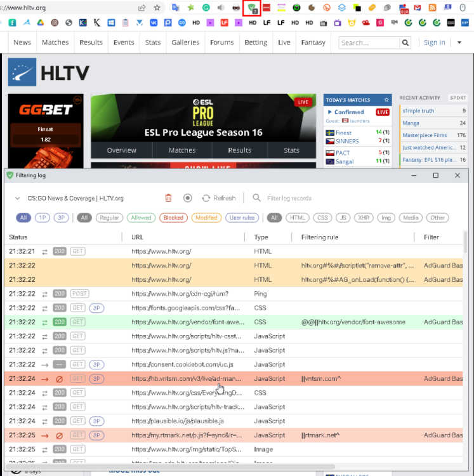
Task: Switch to Overview tab of ESL Pro League banner
Action: coord(121,150)
